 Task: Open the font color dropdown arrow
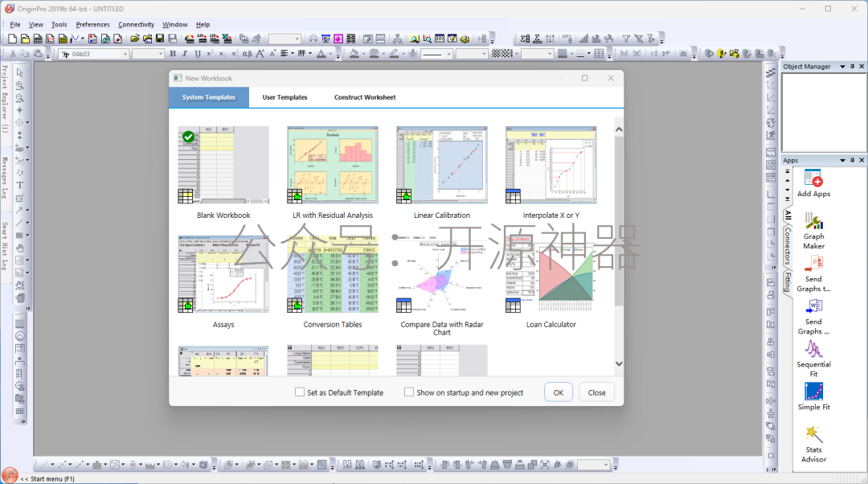click(331, 54)
